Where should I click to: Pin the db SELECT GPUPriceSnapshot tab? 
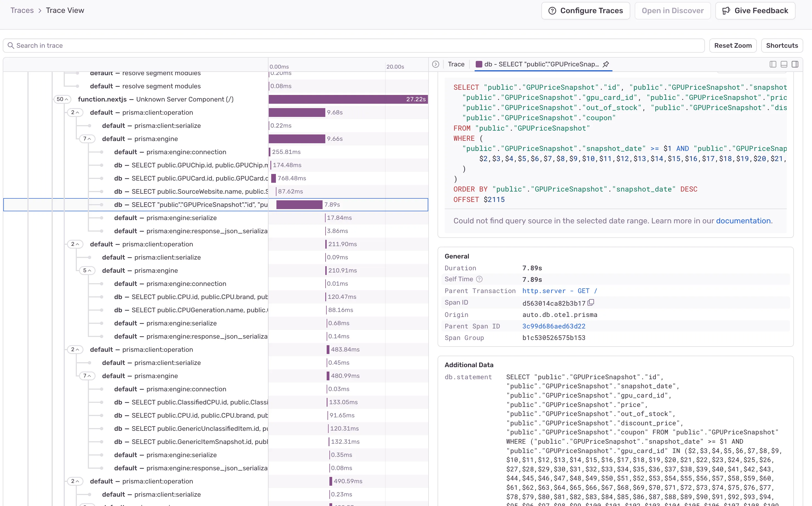coord(606,64)
